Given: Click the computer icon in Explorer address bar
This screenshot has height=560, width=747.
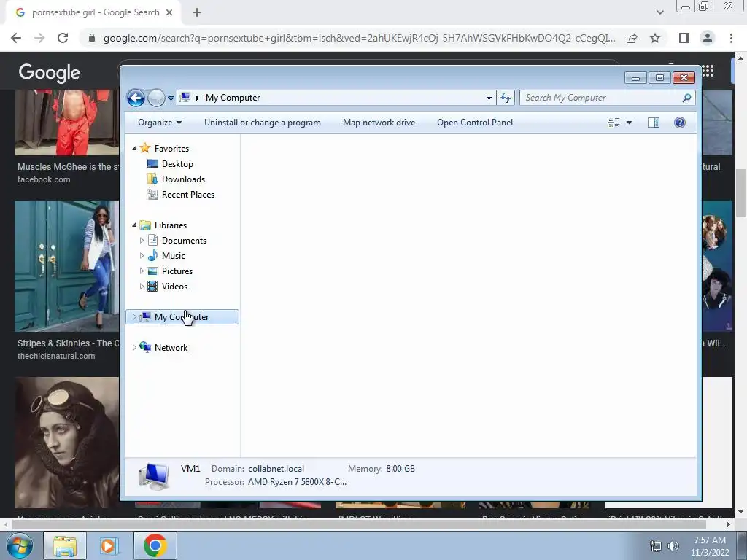Looking at the screenshot, I should pos(185,98).
